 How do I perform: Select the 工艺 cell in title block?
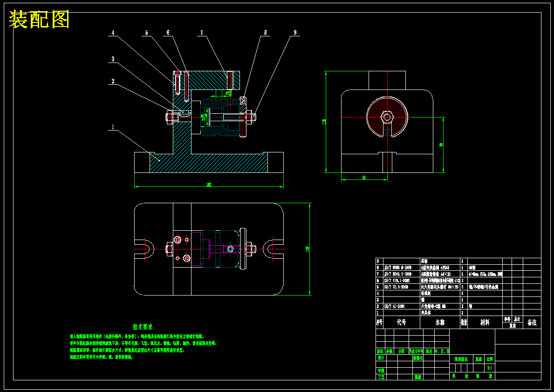click(x=381, y=377)
